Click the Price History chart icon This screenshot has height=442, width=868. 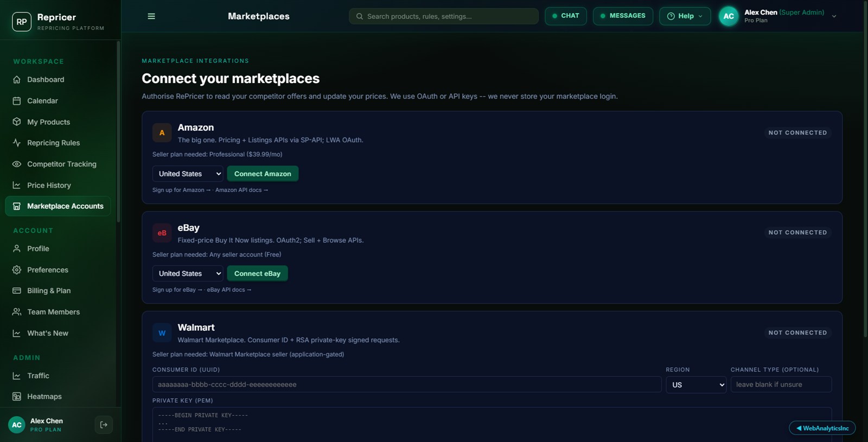tap(17, 185)
